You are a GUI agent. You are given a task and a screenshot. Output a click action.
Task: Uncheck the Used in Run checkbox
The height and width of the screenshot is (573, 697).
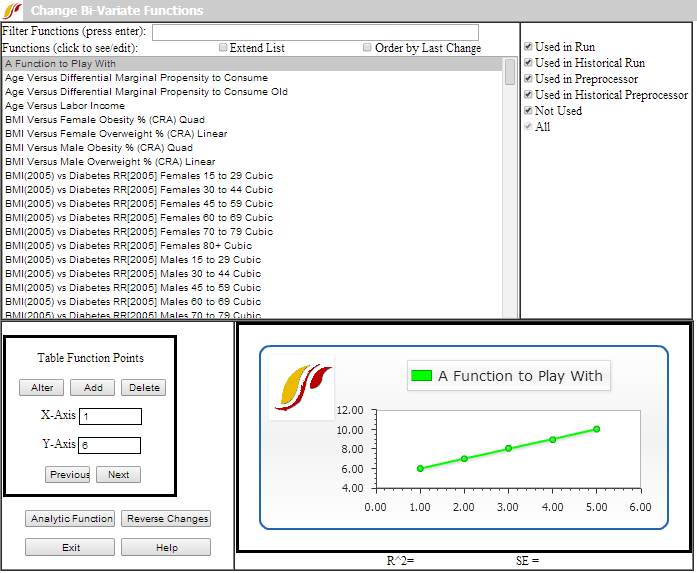528,47
